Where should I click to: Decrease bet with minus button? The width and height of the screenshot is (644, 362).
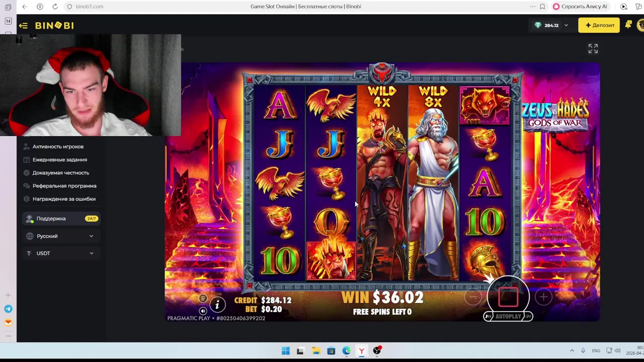pos(473,297)
